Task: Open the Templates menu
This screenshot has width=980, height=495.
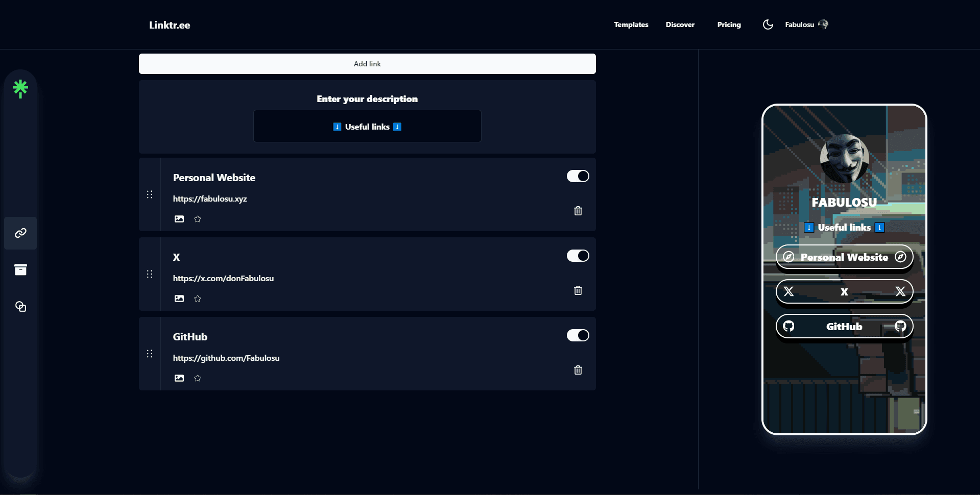Action: pos(631,24)
